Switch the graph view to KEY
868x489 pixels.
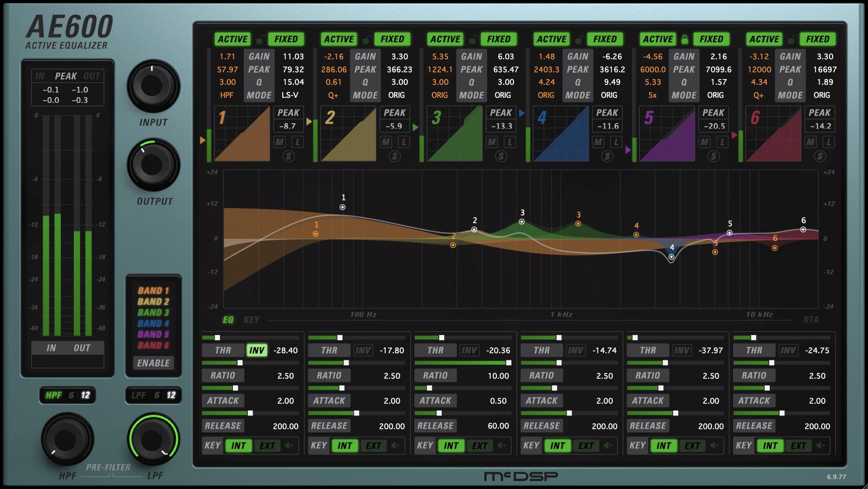point(251,320)
